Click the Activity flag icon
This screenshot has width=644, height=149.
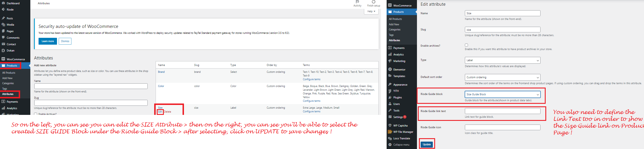357,2
